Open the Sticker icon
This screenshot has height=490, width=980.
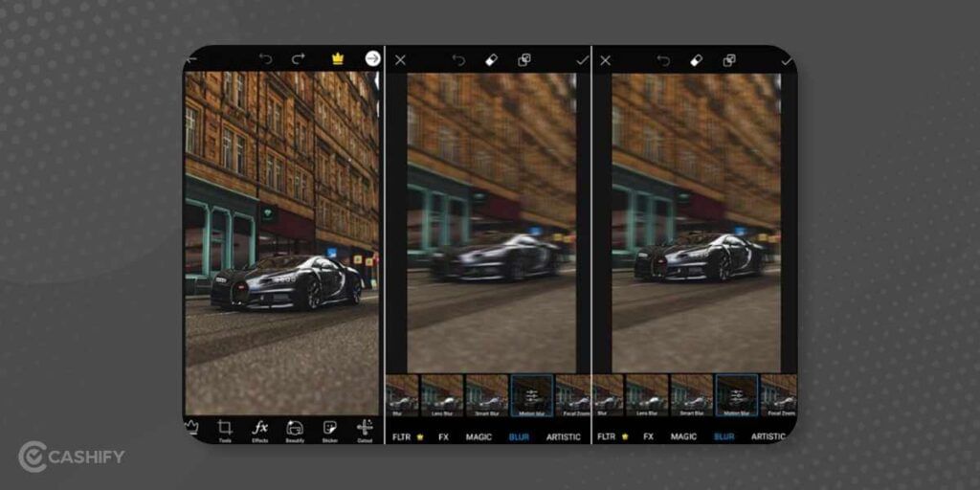tap(329, 430)
